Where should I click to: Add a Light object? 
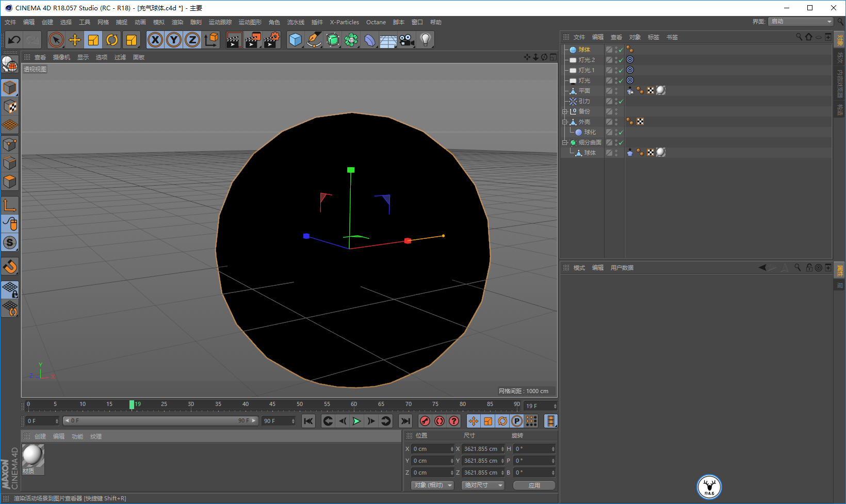point(425,40)
